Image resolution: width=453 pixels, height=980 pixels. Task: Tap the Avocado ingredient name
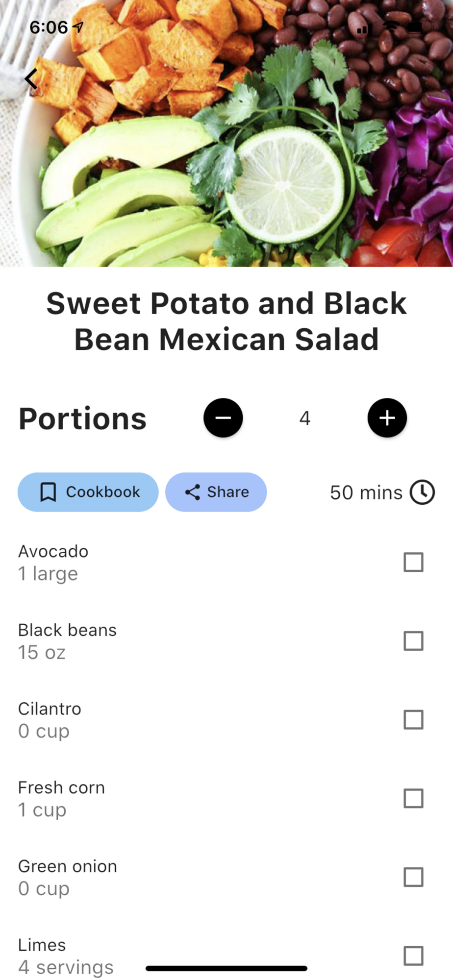[53, 551]
